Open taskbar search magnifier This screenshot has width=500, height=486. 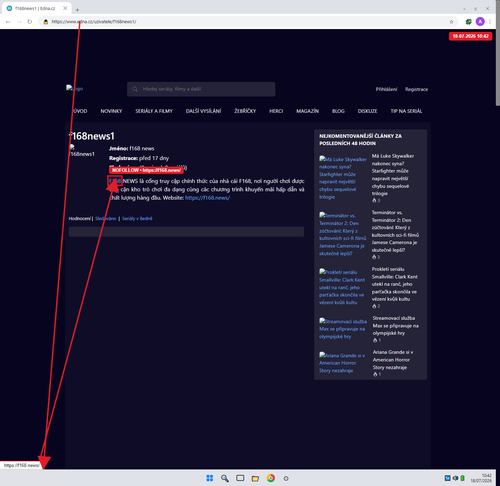tap(225, 478)
